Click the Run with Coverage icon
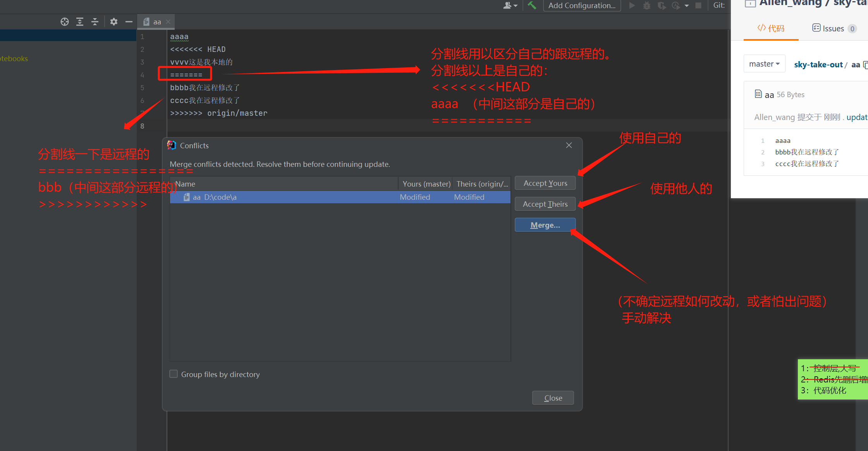 click(x=662, y=5)
